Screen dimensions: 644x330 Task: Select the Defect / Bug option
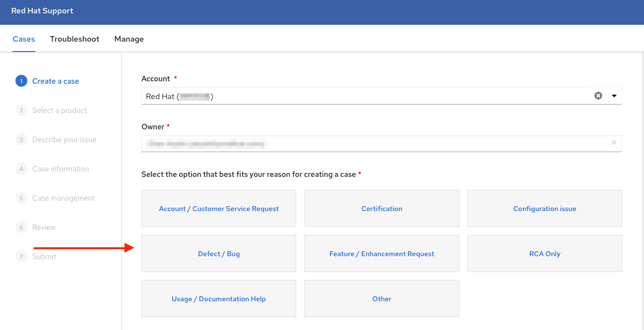tap(219, 254)
